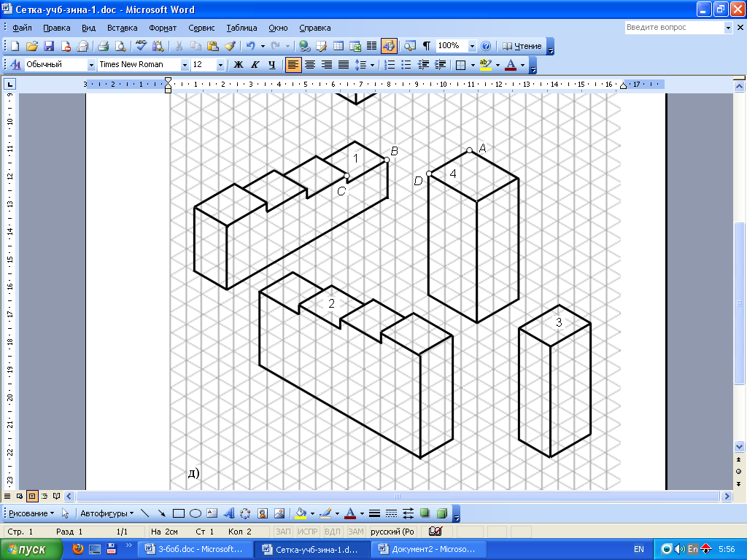Viewport: 747px width, 560px height.
Task: Open the Справка menu
Action: pyautogui.click(x=315, y=28)
